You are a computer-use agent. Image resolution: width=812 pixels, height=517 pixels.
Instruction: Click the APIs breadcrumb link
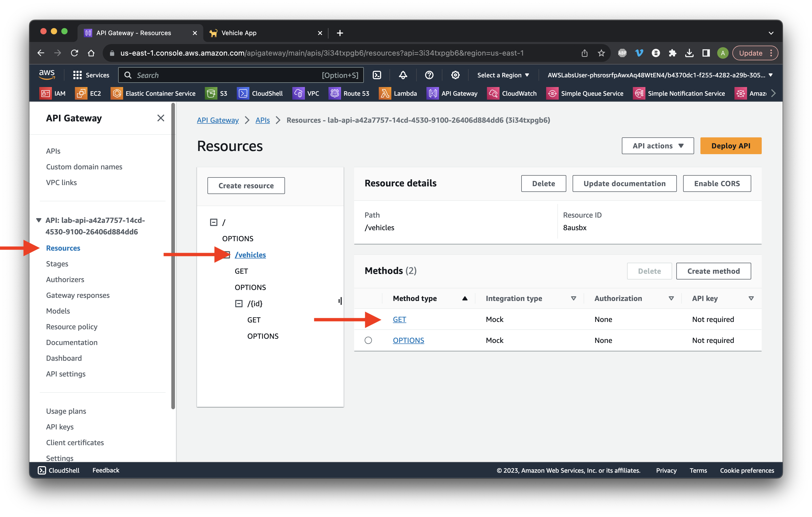tap(262, 120)
